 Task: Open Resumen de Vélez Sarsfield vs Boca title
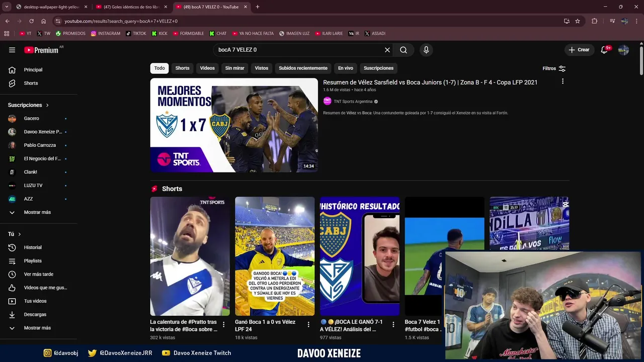click(x=430, y=82)
